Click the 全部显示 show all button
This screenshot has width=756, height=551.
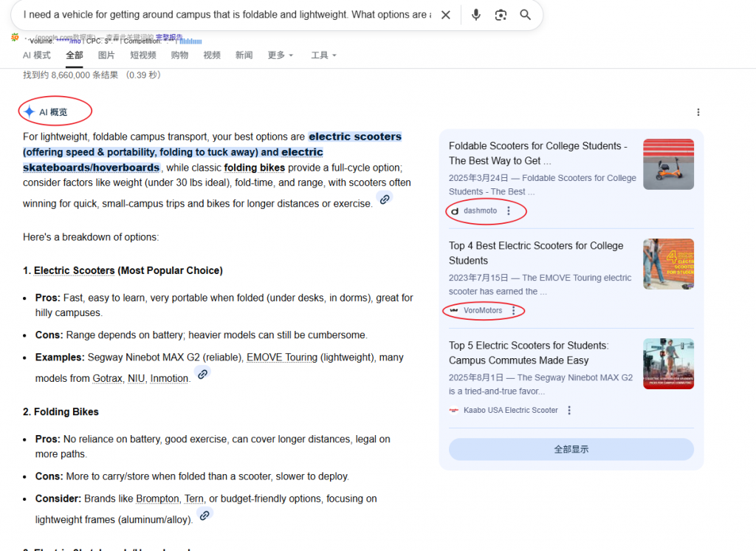tap(571, 449)
